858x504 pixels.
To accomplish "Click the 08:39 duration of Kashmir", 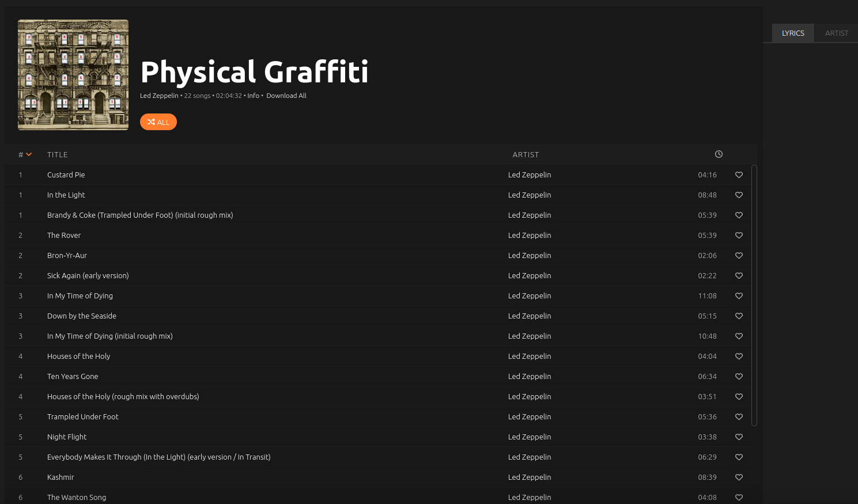I will tap(708, 478).
